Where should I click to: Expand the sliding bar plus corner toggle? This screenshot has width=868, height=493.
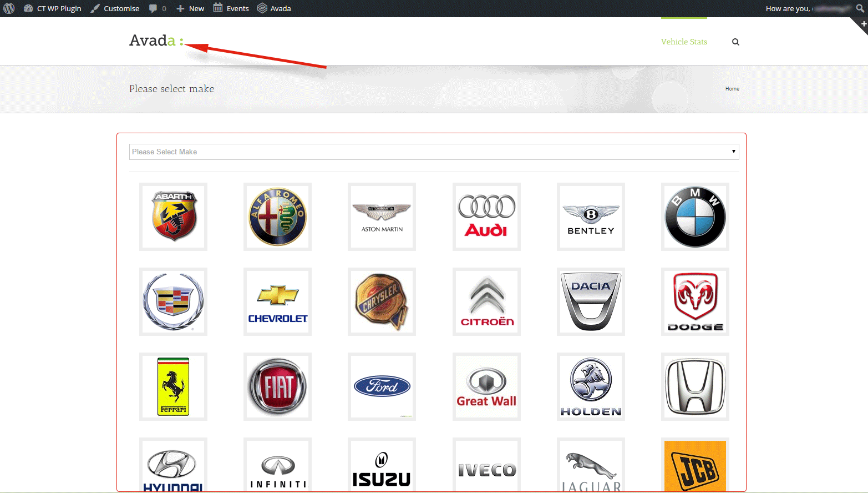[863, 24]
